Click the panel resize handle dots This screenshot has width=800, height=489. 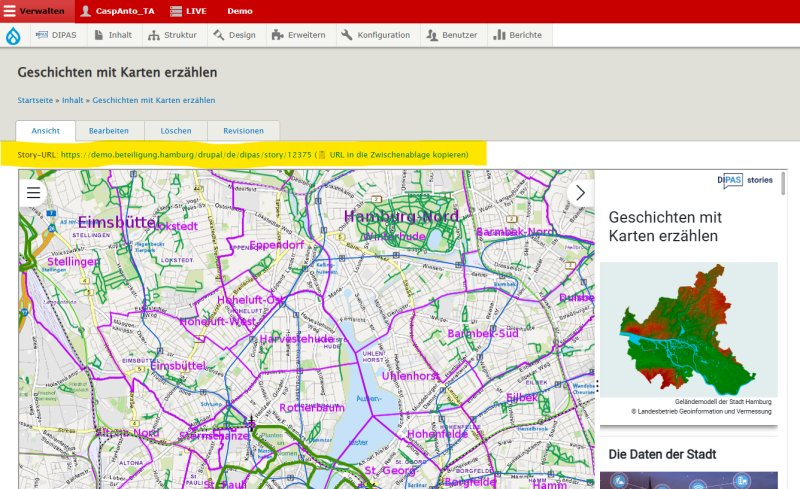pyautogui.click(x=597, y=386)
